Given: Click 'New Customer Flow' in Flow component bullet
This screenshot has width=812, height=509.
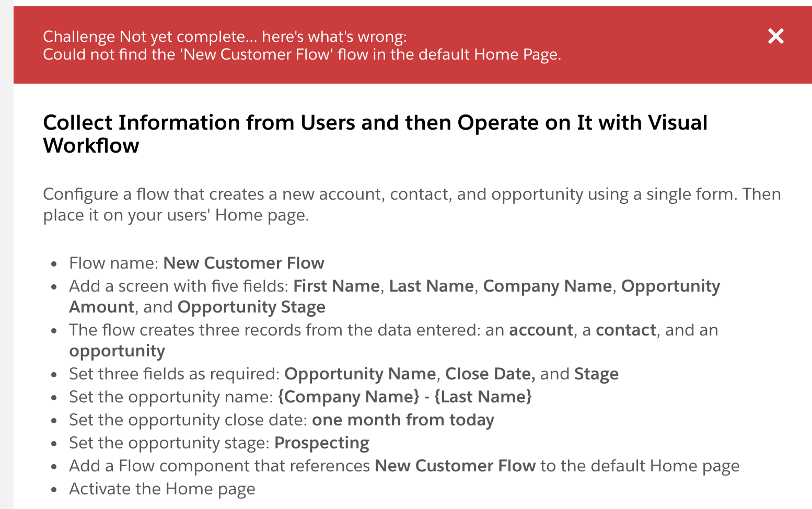Looking at the screenshot, I should tap(455, 466).
